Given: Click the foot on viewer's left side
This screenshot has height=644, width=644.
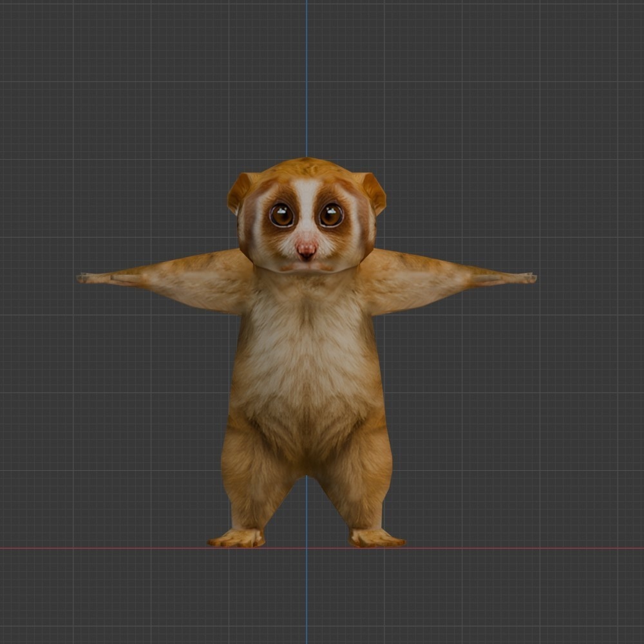Looking at the screenshot, I should 236,538.
